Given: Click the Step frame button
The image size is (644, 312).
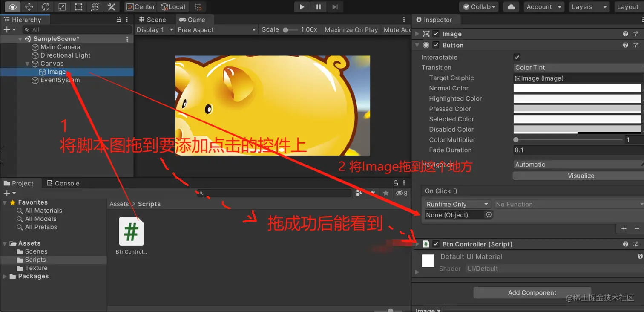Looking at the screenshot, I should coord(335,7).
